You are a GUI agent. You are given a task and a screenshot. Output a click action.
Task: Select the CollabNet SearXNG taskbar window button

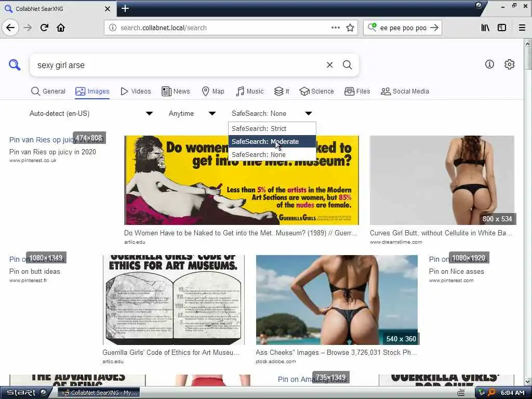(x=99, y=393)
